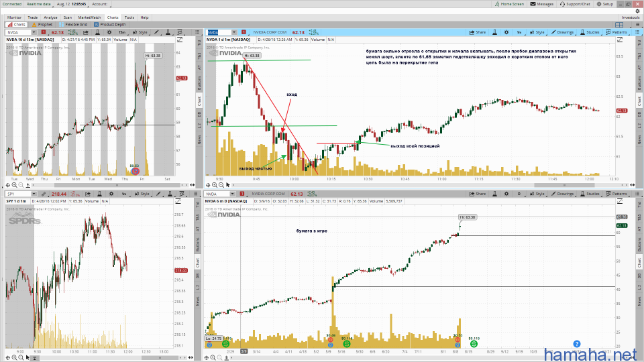Open the Setup menu
Image resolution: width=644 pixels, height=362 pixels.
(x=605, y=4)
